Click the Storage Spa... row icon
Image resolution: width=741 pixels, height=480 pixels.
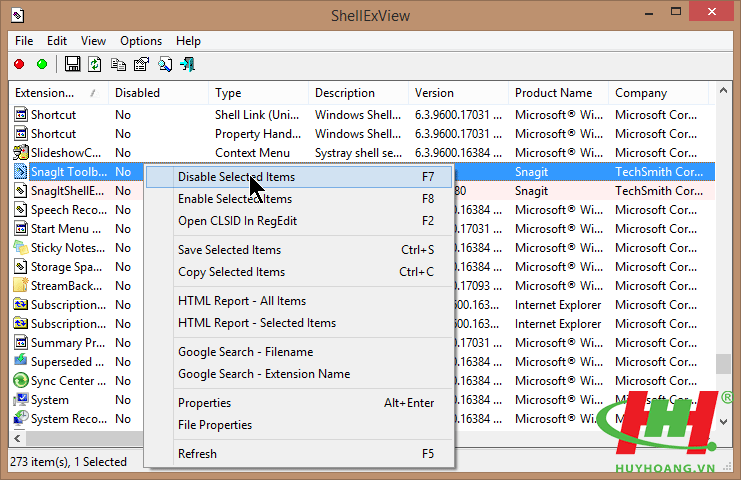[x=20, y=266]
